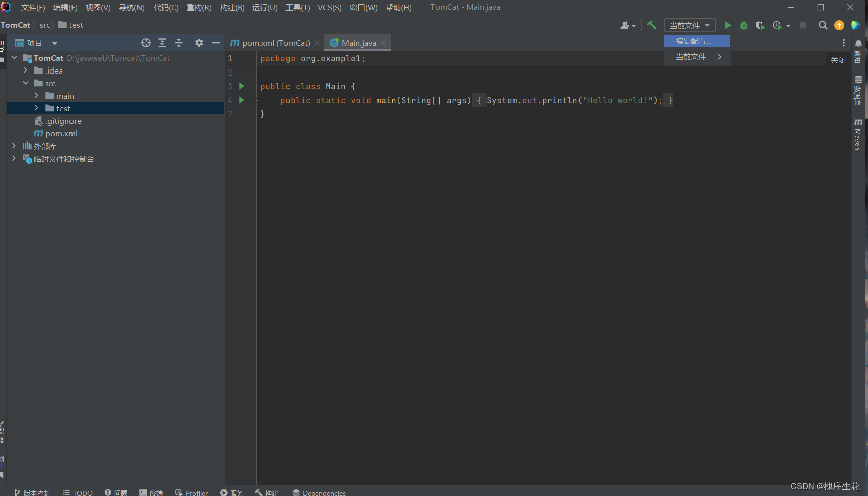The width and height of the screenshot is (868, 496).
Task: Expand the .idea folder
Action: point(25,70)
